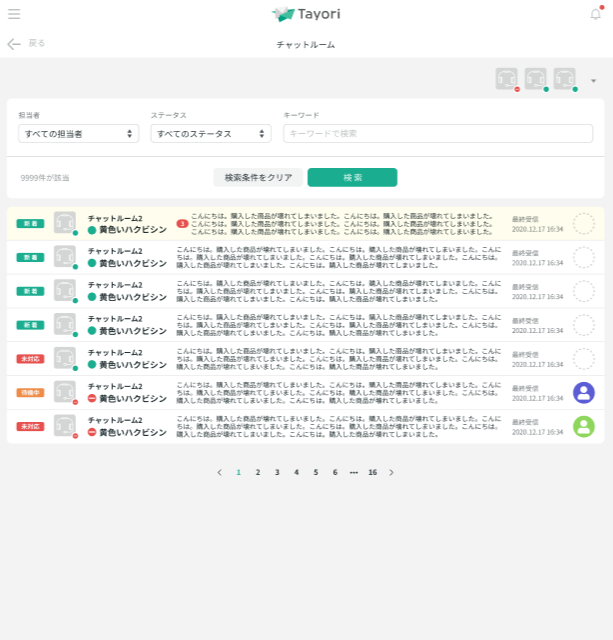Select page 3 in pagination
Screen dimensions: 613x640
coord(277,472)
